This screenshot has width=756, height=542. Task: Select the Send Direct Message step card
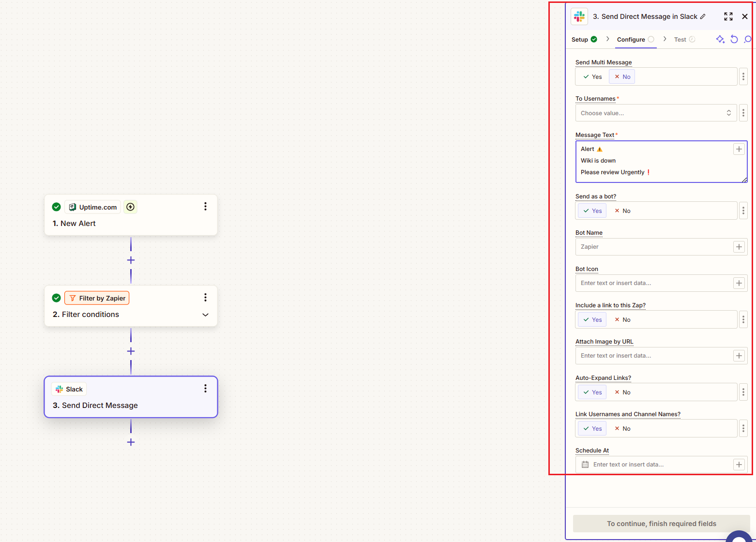[131, 397]
